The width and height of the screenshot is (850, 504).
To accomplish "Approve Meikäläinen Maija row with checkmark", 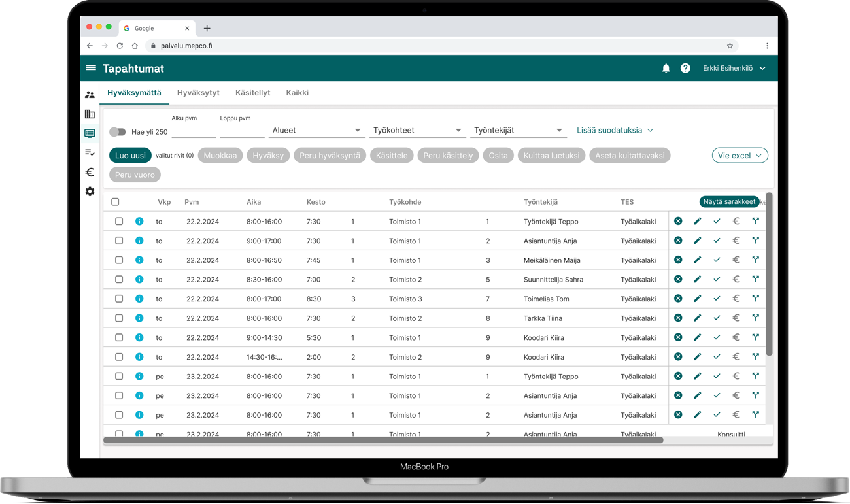I will click(717, 260).
